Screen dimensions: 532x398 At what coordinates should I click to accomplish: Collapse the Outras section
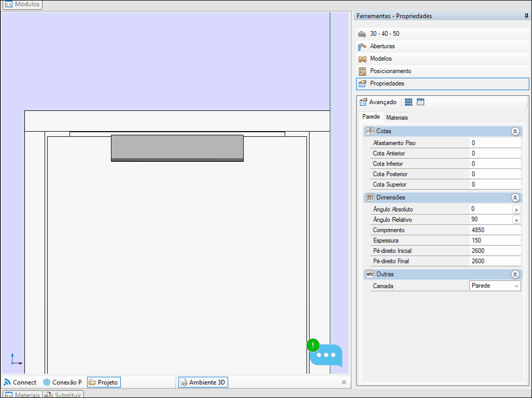[x=515, y=274]
